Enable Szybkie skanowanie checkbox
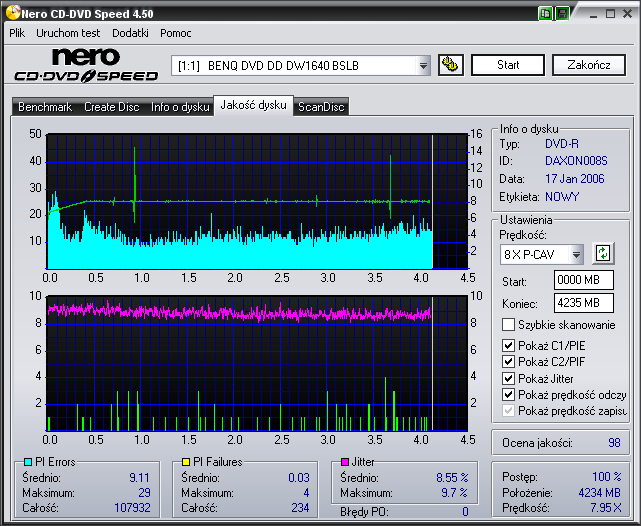The image size is (641, 526). click(x=508, y=325)
